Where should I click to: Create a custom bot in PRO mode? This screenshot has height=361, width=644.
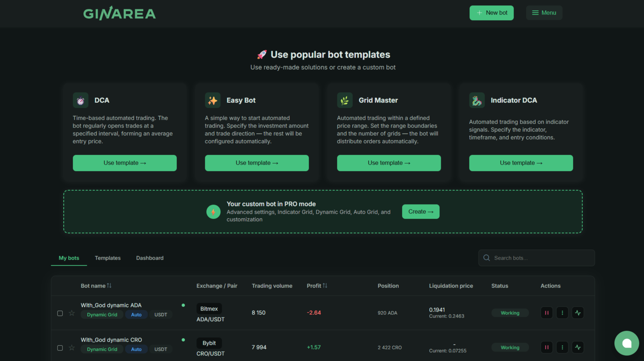[x=420, y=211]
